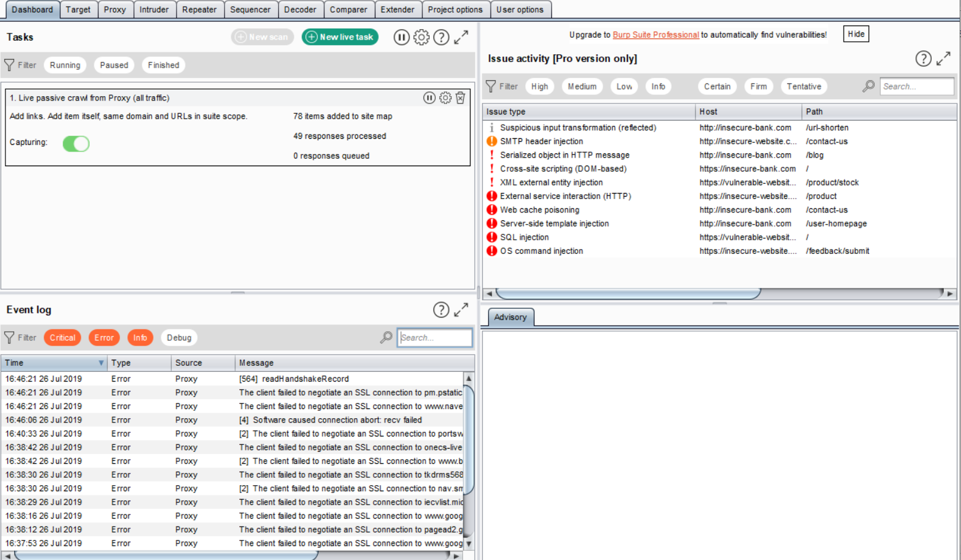Toggle the Error event log filter

(x=104, y=338)
